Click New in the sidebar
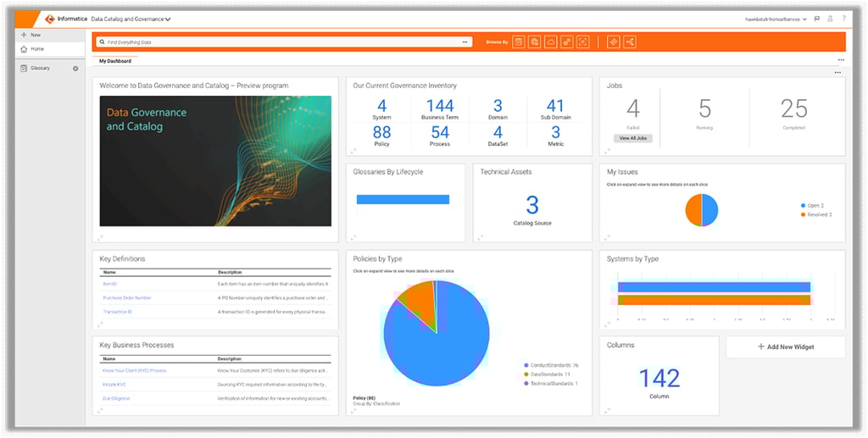868x438 pixels. point(50,35)
